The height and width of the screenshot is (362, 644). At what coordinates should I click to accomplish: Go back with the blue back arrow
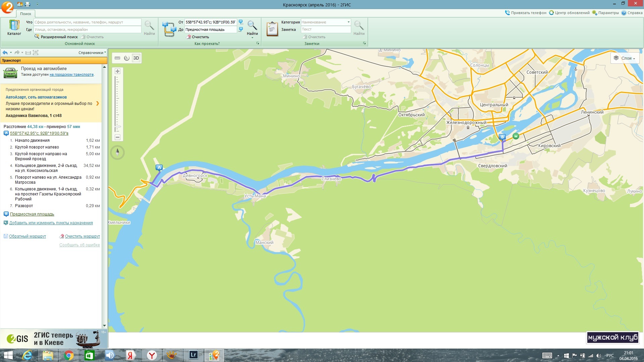[x=5, y=53]
